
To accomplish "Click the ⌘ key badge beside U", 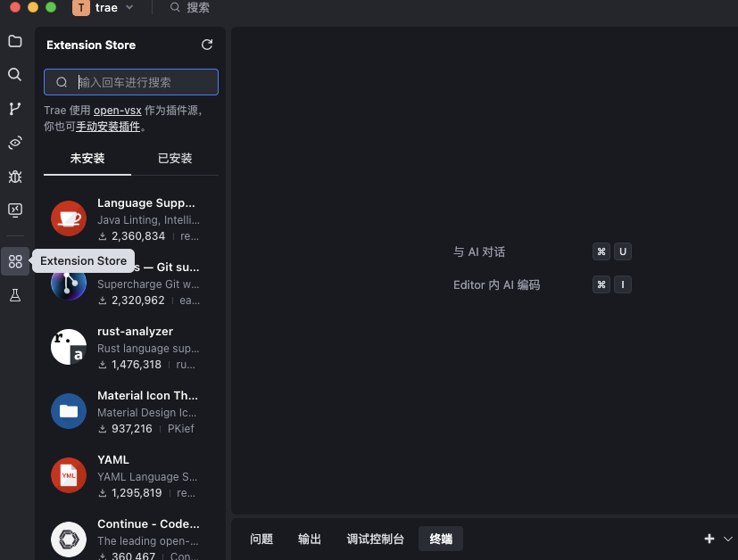I will tap(601, 251).
